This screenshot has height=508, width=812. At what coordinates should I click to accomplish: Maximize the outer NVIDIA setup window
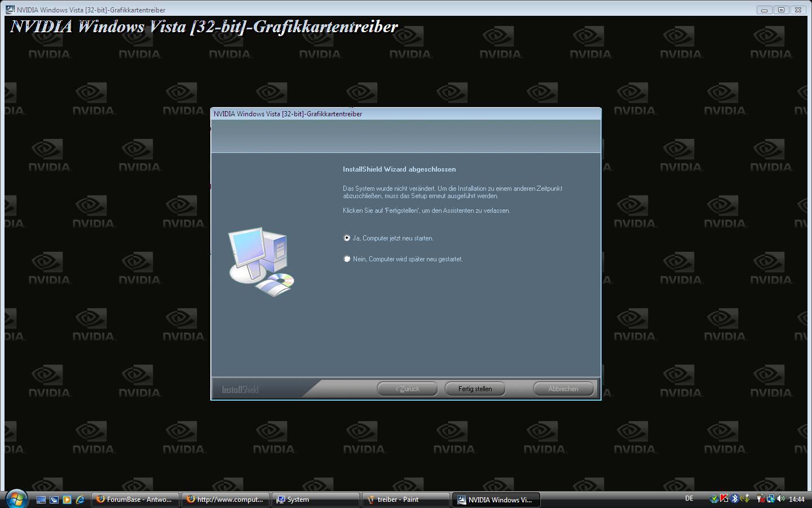781,10
